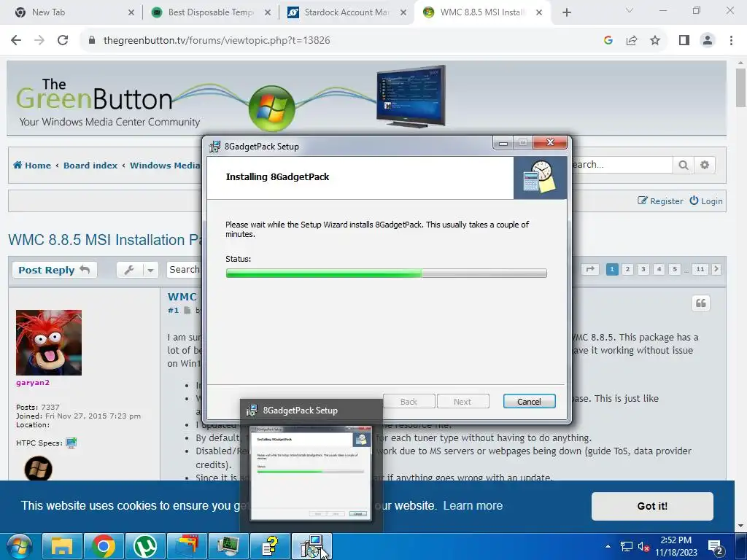Click the WMC 8.8.5 MSI Installation topic title

tap(104, 239)
